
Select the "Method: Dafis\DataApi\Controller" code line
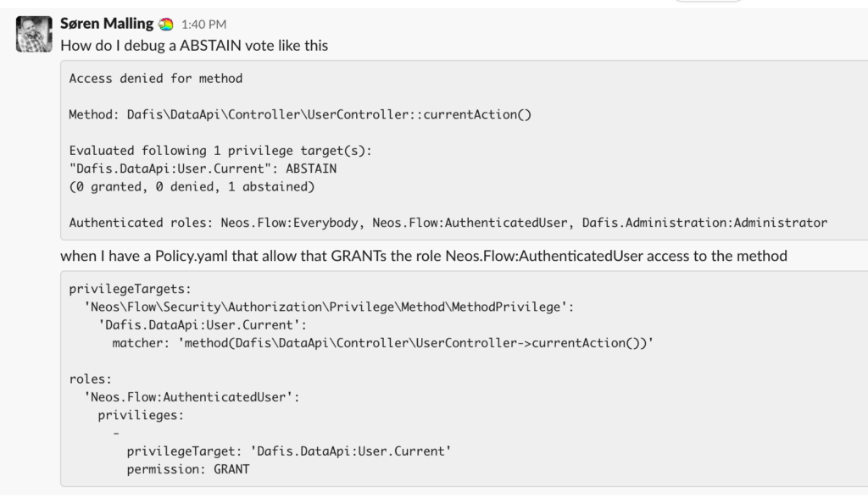tap(300, 114)
